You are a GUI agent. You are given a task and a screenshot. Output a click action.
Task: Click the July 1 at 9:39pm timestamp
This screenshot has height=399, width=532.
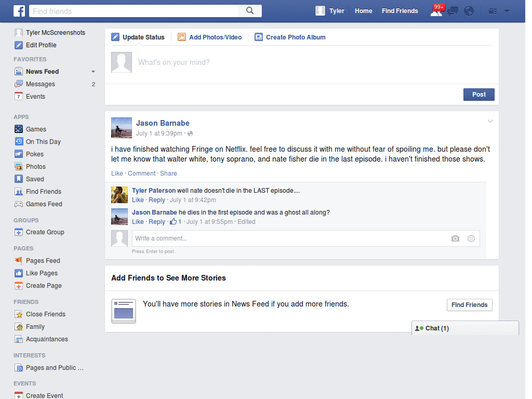tap(159, 134)
